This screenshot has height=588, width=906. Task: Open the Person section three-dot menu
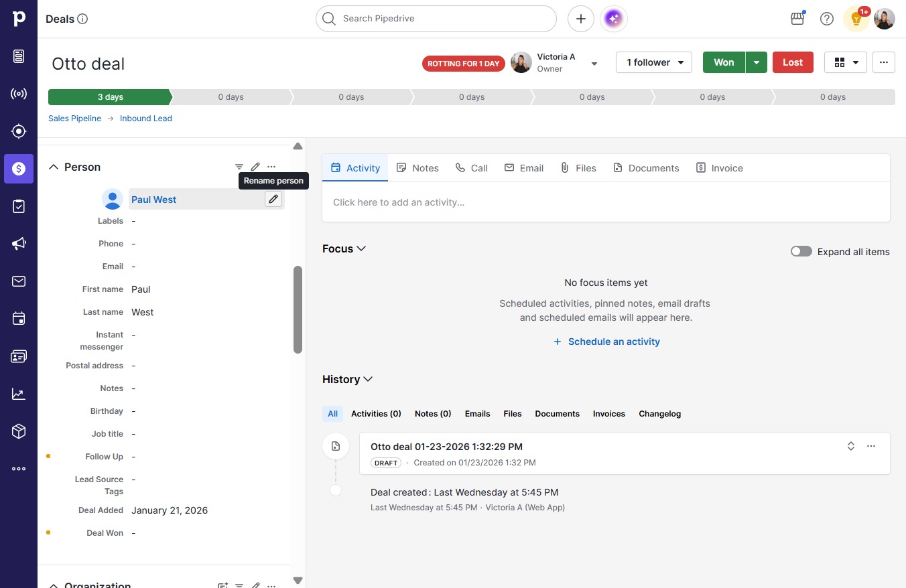point(271,167)
